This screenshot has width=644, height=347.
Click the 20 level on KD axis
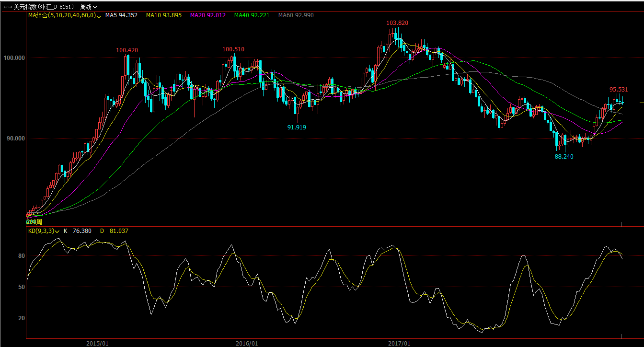tap(21, 318)
